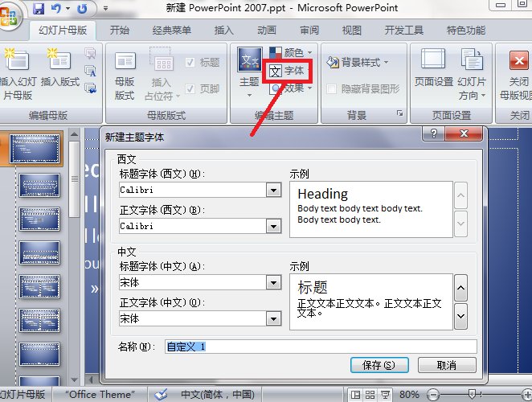The height and width of the screenshot is (402, 532).
Task: Select the third layout thumbnail
Action: 39,253
